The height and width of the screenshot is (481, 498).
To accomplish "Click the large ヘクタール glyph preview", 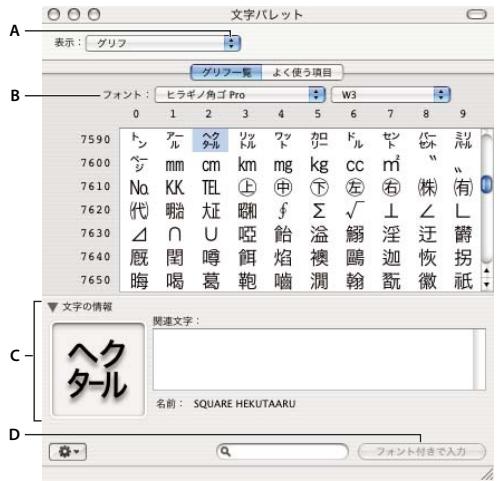I will (x=98, y=369).
